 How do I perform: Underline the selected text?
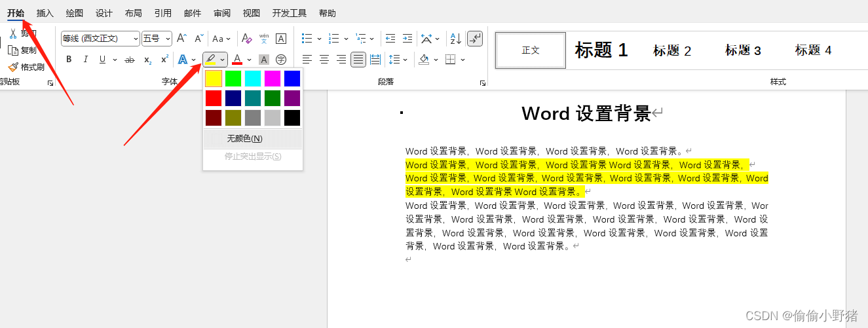[x=102, y=60]
